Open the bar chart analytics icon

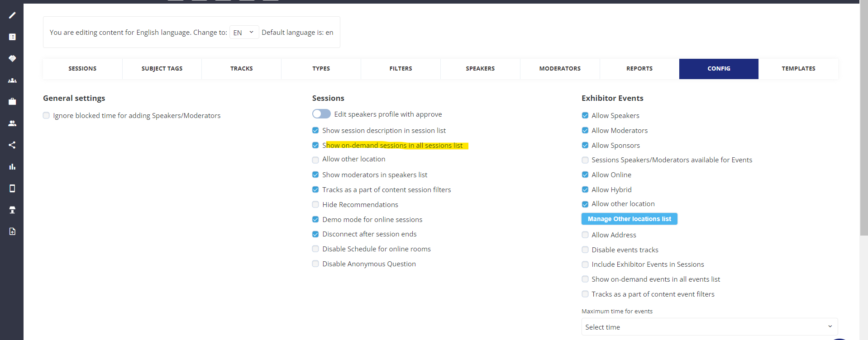(12, 167)
